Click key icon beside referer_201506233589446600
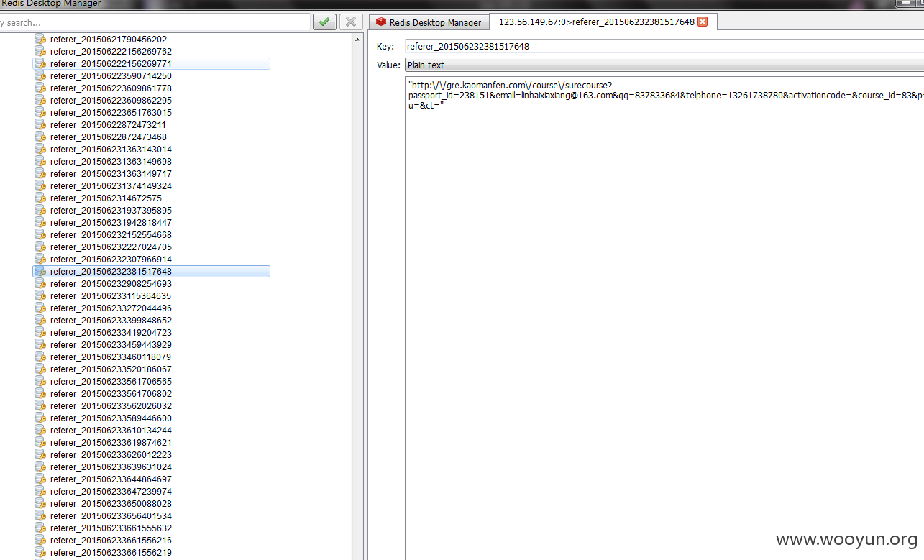 (x=40, y=418)
